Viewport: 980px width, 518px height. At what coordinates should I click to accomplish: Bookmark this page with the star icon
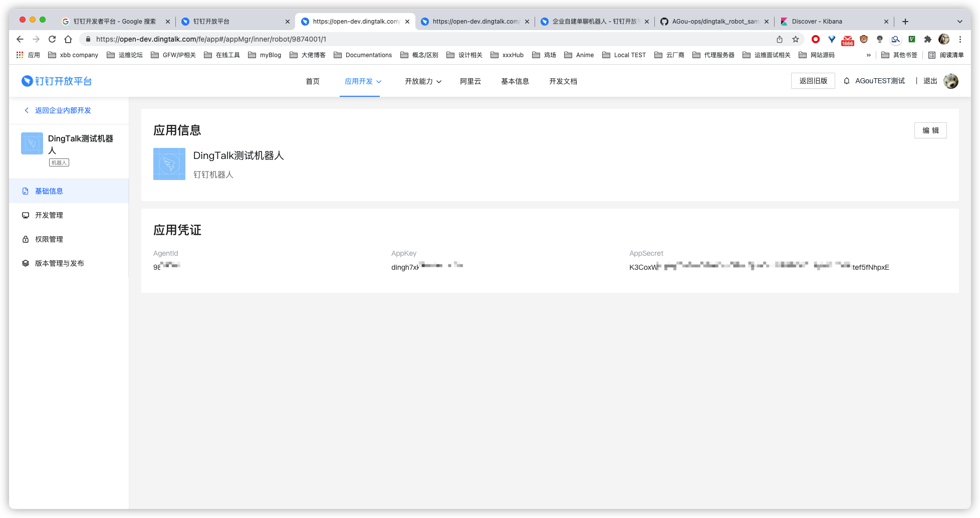pos(796,39)
